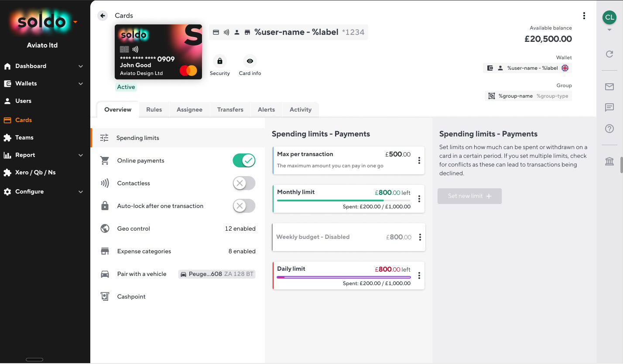This screenshot has width=623, height=364.
Task: Switch to the Activity tab
Action: tap(301, 110)
